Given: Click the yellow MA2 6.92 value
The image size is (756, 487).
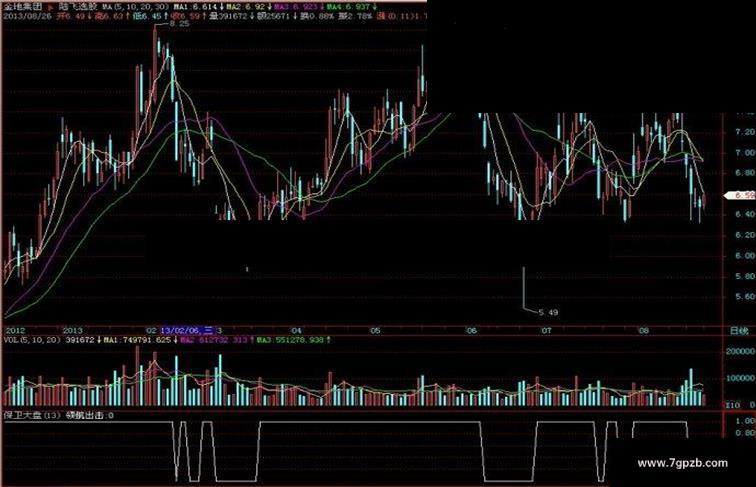Looking at the screenshot, I should point(246,7).
